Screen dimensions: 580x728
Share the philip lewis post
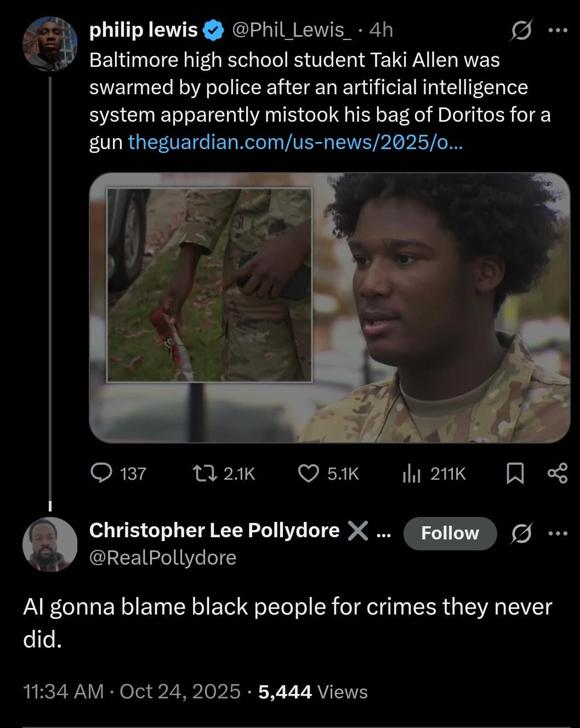558,473
